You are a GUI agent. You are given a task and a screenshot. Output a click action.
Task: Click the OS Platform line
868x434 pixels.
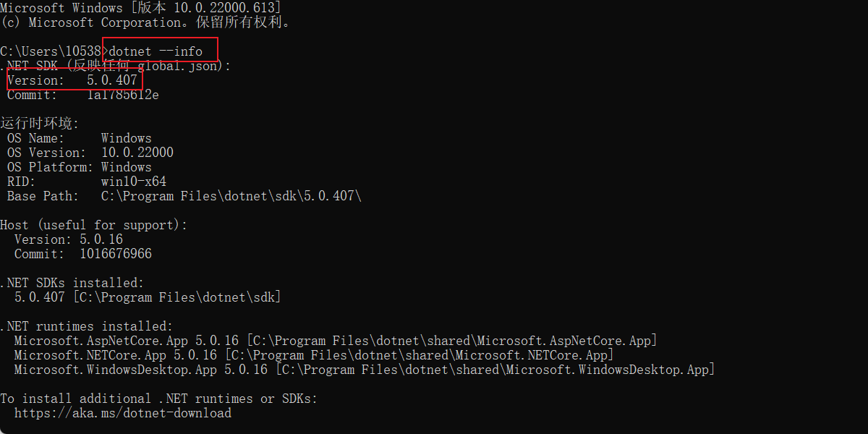[80, 167]
